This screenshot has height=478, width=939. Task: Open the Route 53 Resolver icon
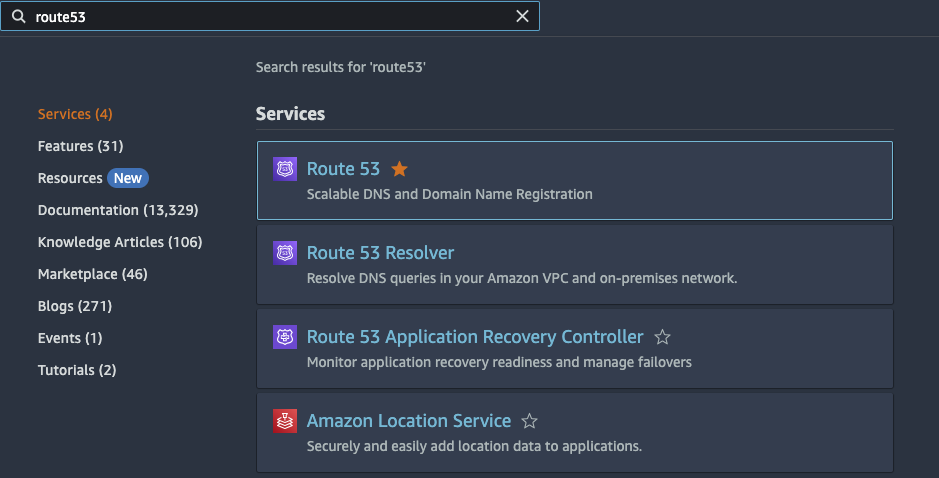pos(284,253)
